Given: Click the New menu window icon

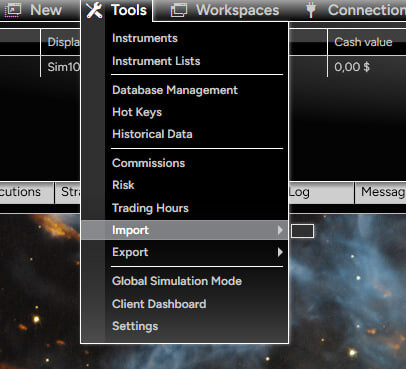Looking at the screenshot, I should pos(13,10).
